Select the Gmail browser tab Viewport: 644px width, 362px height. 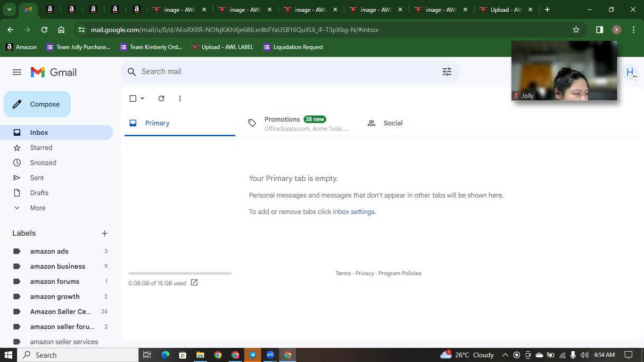tap(28, 9)
